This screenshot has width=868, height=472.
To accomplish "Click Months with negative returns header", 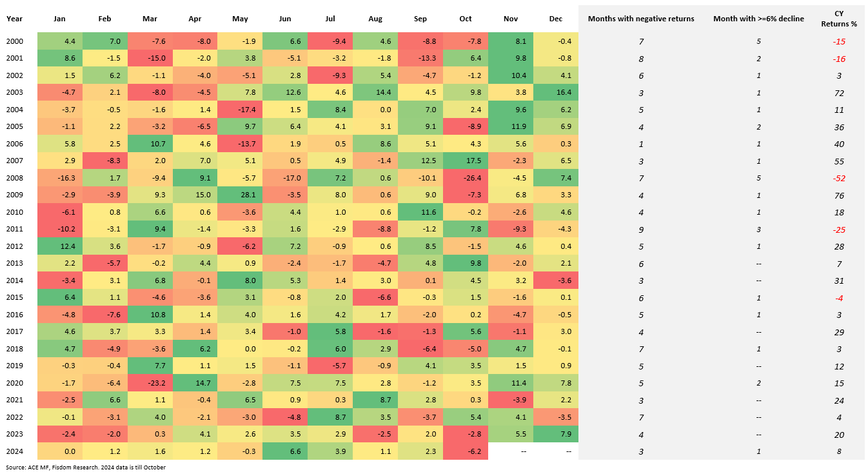I will tap(641, 19).
